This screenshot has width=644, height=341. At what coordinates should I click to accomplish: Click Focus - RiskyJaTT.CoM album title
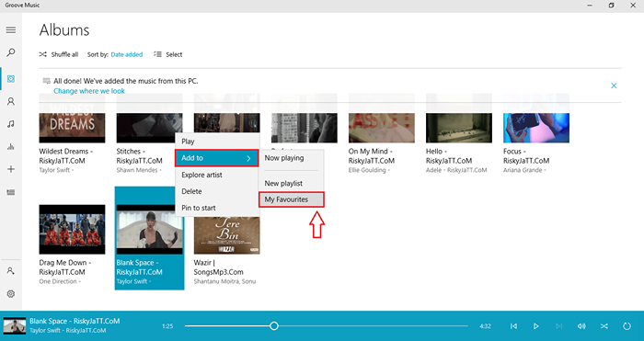[526, 156]
